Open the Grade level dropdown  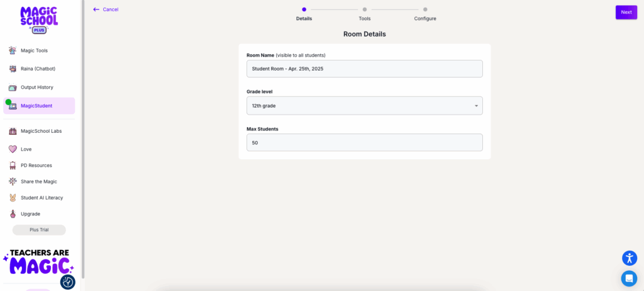point(365,106)
